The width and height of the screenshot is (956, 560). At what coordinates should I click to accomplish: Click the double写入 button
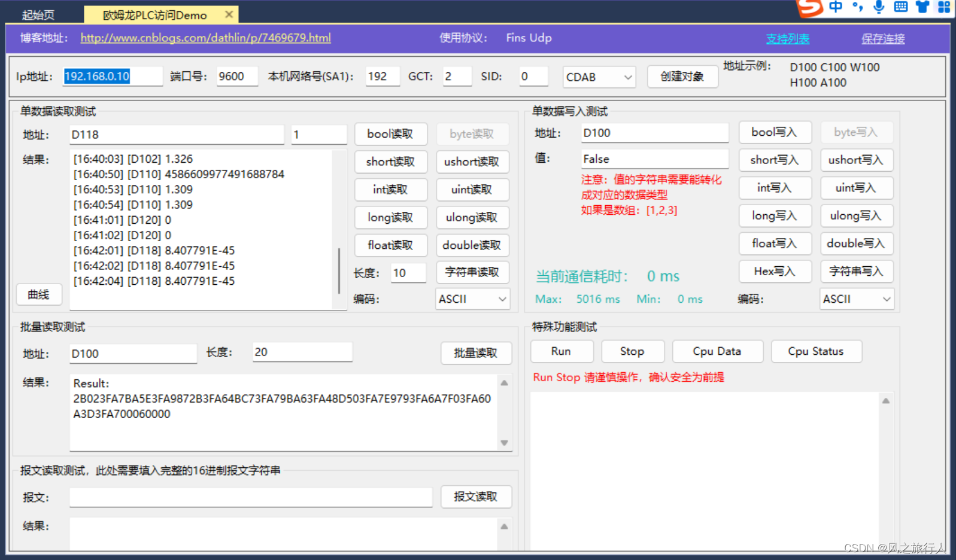856,243
